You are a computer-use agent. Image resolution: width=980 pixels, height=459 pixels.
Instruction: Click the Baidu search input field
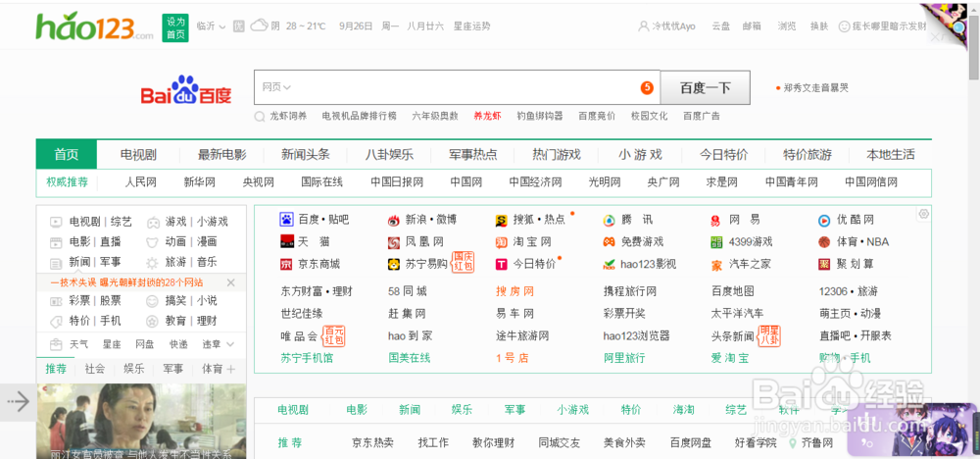457,87
